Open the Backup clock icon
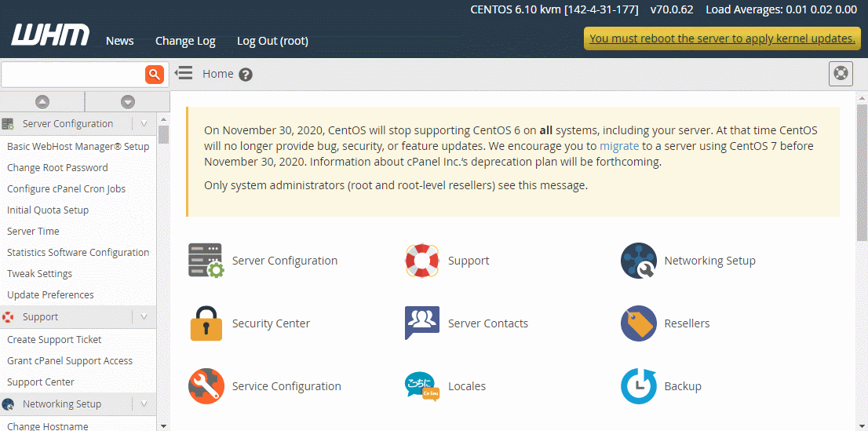This screenshot has width=868, height=431. 639,386
